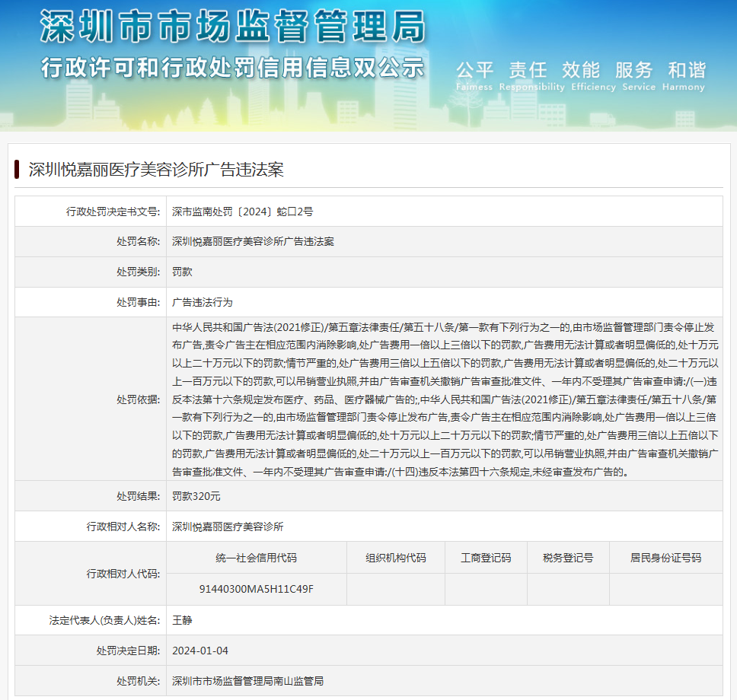Click the 税务登记号 column header
This screenshot has height=700, width=737.
tap(568, 558)
